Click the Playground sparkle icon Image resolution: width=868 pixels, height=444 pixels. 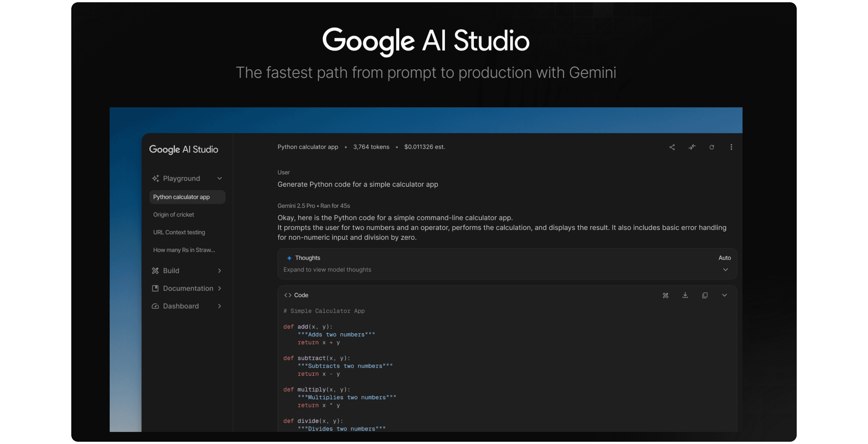155,178
